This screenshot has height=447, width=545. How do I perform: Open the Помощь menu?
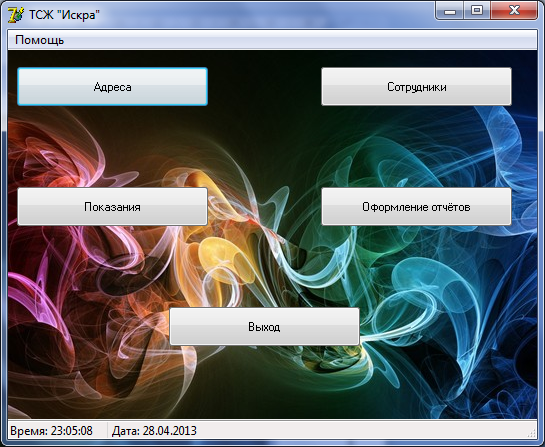pos(40,40)
